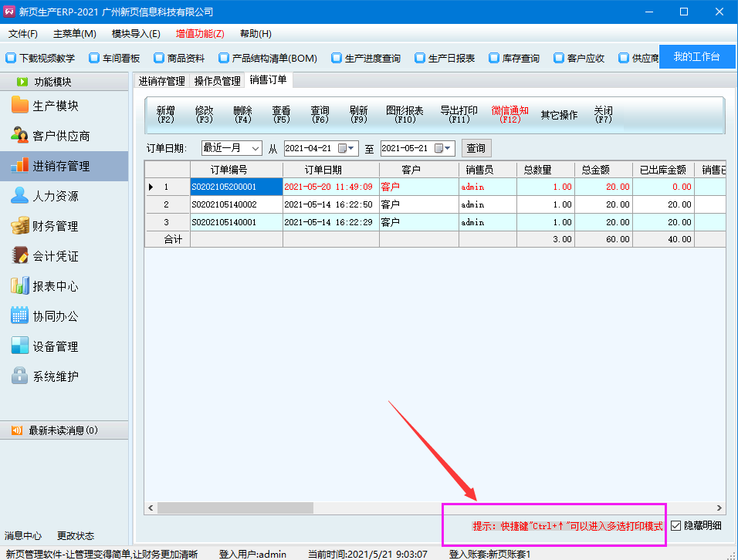738x560 pixels.
Task: Click the 我的工作台 button
Action: [696, 57]
